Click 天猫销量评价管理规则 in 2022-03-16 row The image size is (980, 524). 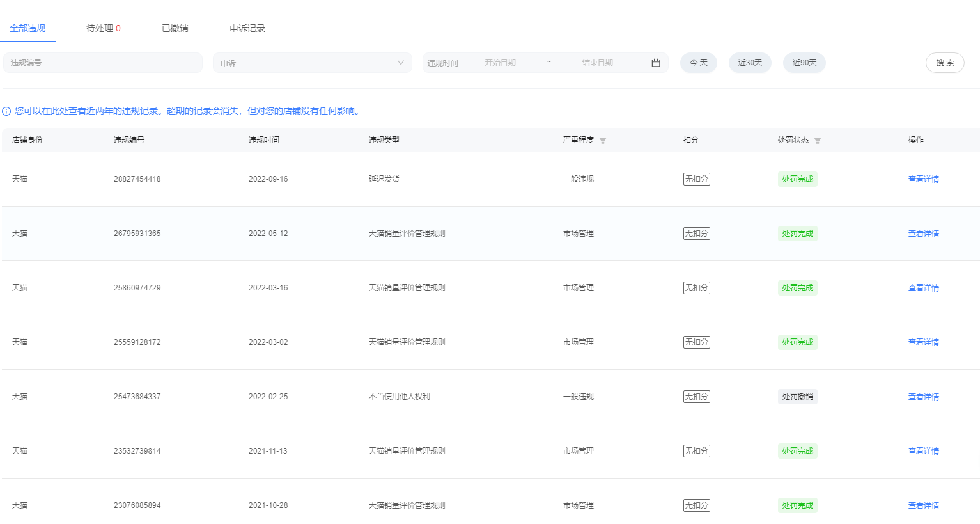407,288
